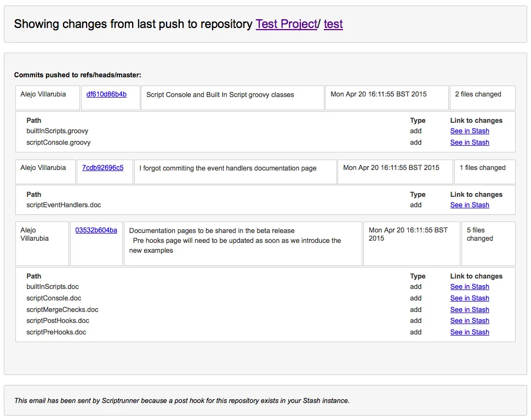
Task: See scriptMergeChecks.doc changes in Stash
Action: (470, 310)
